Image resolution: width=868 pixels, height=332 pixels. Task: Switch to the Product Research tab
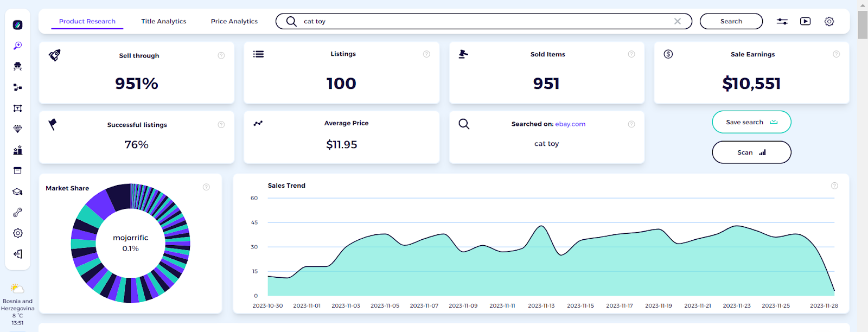87,21
